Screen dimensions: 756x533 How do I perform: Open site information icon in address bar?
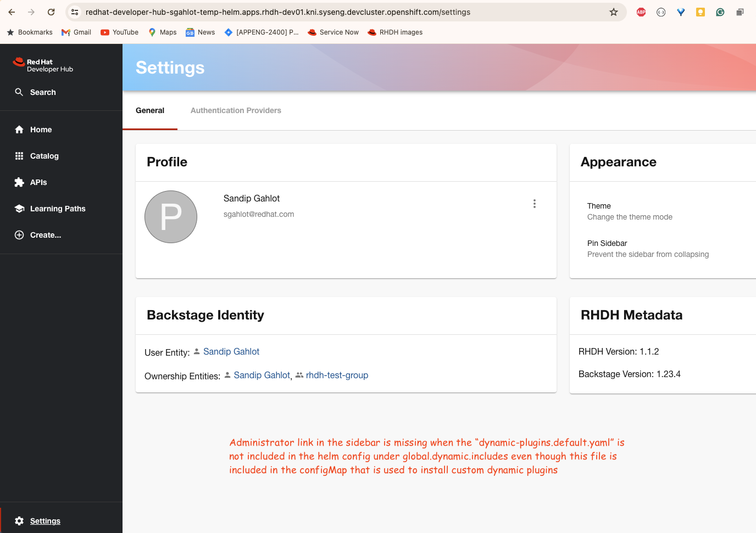75,12
